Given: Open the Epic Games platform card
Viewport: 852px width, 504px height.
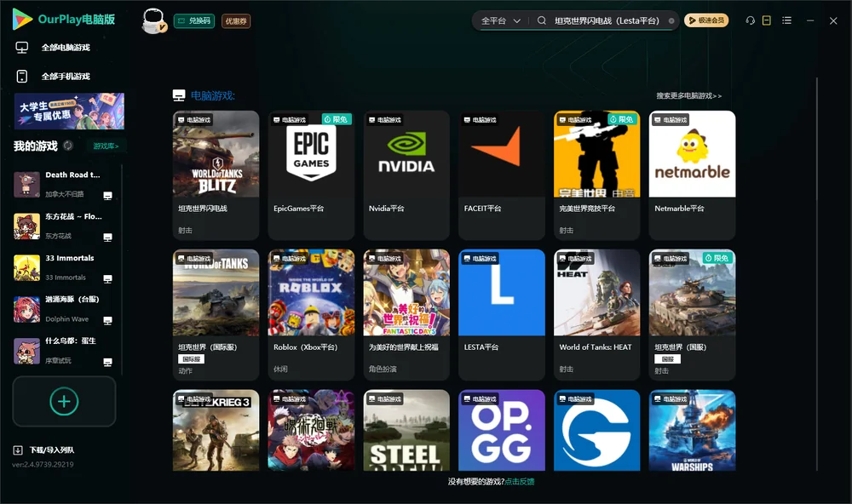Looking at the screenshot, I should [x=311, y=175].
